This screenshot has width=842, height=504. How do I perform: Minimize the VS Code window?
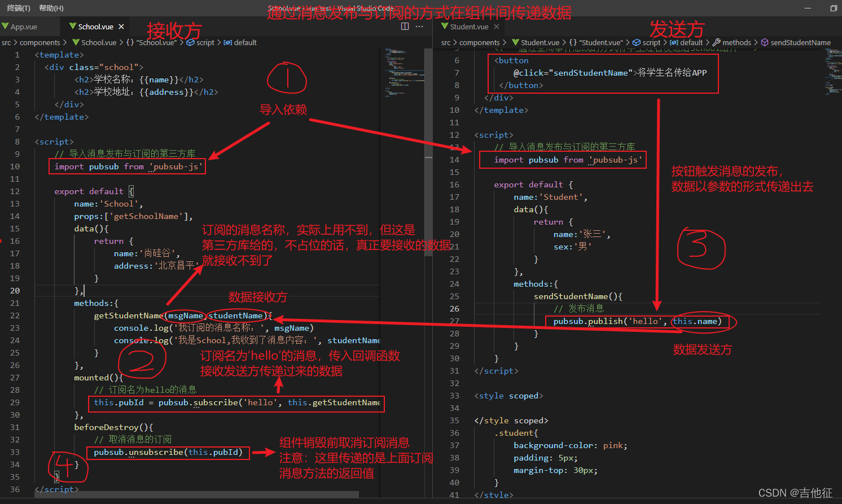tap(809, 8)
